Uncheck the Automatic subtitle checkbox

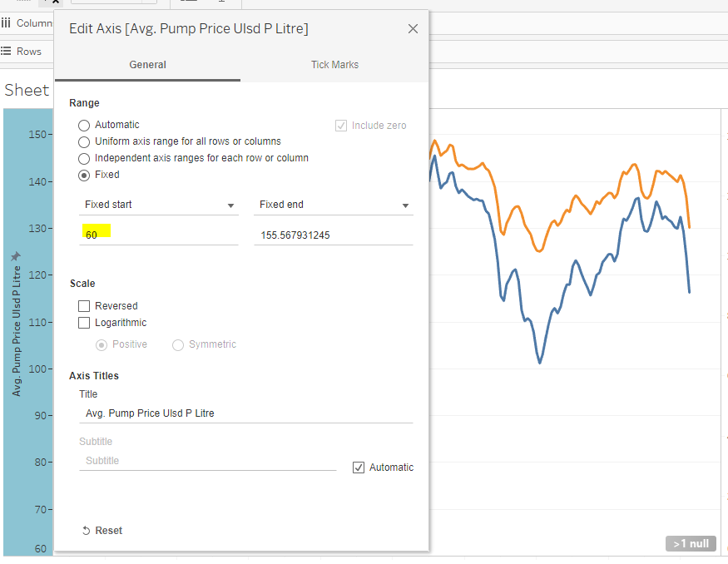tap(359, 468)
